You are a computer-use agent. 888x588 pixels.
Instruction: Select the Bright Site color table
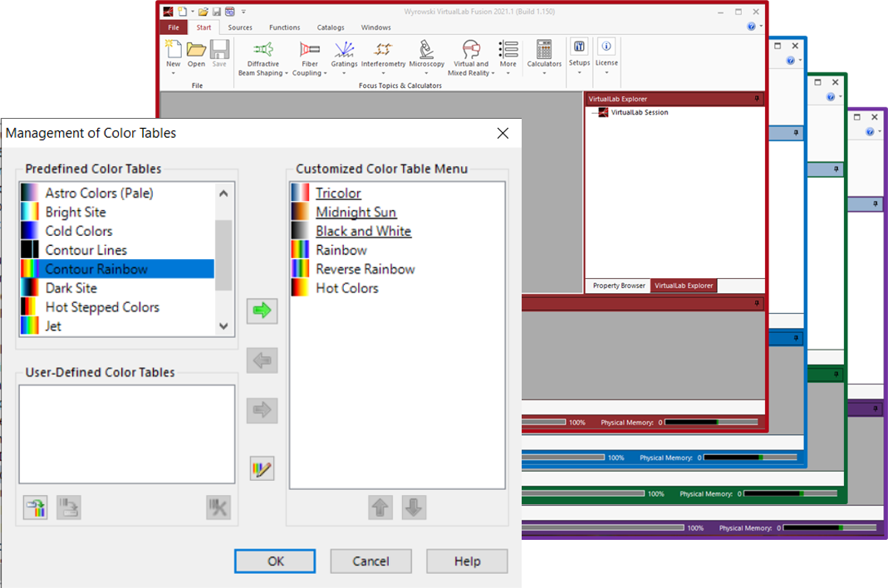tap(117, 212)
